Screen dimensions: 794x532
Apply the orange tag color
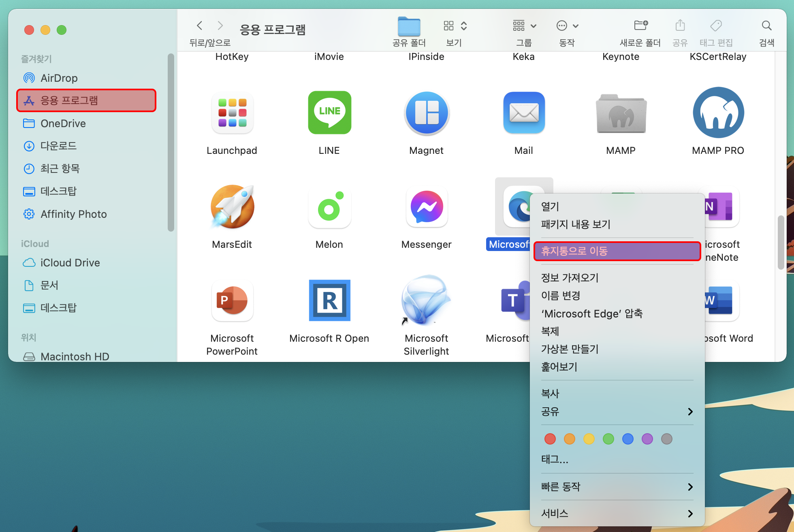[570, 439]
